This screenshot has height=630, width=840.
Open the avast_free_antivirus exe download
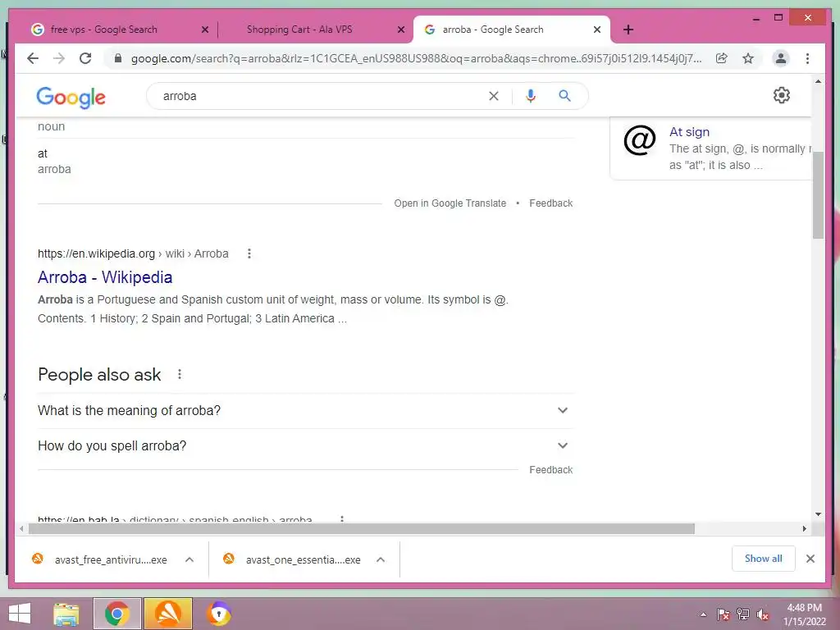pos(111,559)
